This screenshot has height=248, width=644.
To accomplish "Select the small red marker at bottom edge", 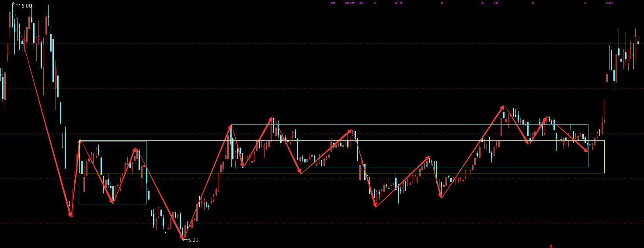I will tap(551, 246).
